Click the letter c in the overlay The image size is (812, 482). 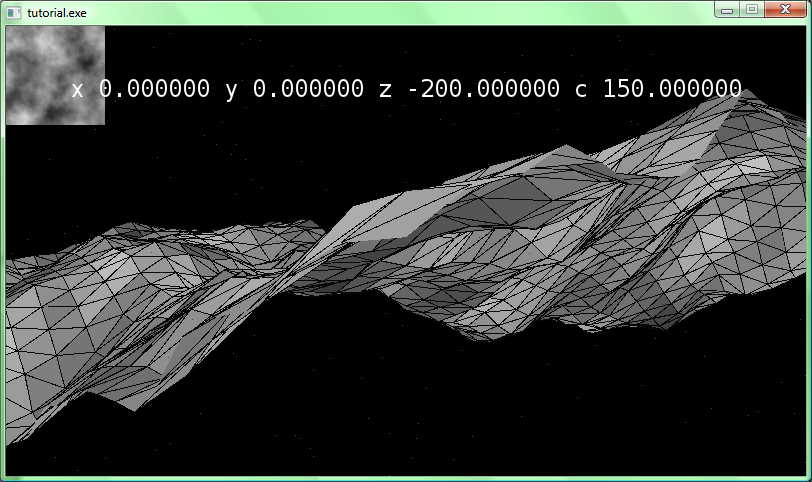(x=581, y=90)
